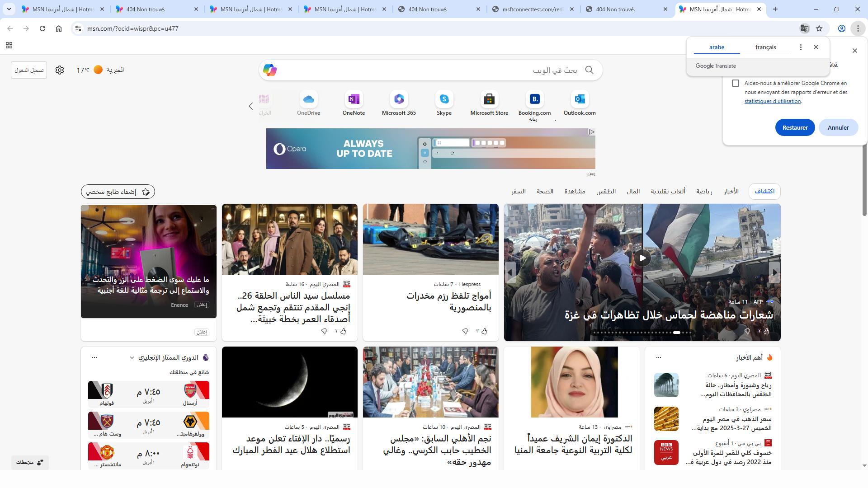Dislike the Sayed El Nas series article
Viewport: 868px width, 488px height.
(324, 331)
